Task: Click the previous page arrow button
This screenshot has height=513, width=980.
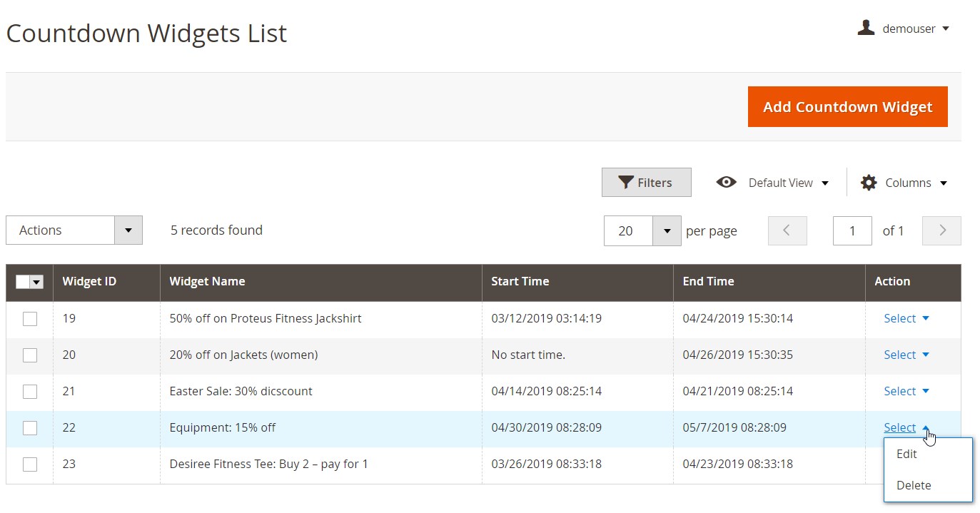Action: tap(787, 230)
